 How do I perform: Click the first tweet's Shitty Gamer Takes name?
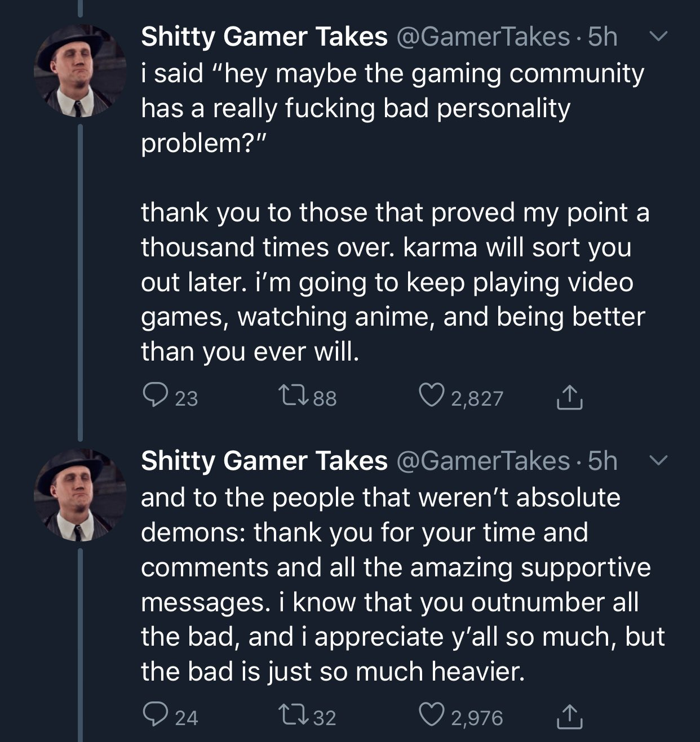(x=264, y=37)
